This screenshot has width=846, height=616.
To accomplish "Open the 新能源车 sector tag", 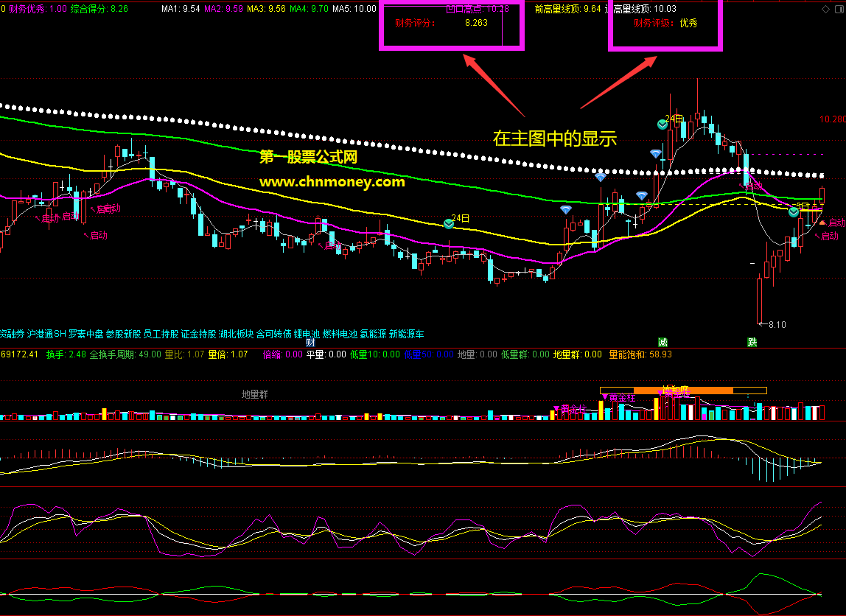I will point(406,334).
